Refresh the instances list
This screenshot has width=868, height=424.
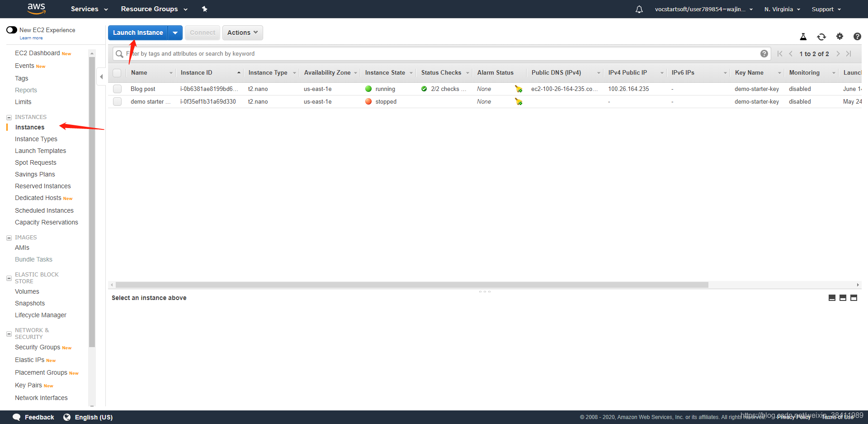(821, 37)
